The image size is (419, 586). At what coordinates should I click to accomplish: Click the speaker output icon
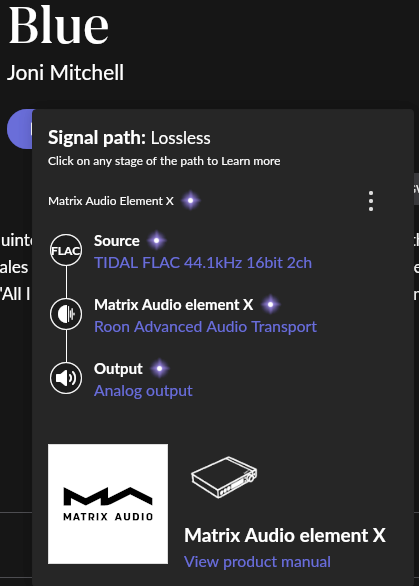pyautogui.click(x=66, y=378)
